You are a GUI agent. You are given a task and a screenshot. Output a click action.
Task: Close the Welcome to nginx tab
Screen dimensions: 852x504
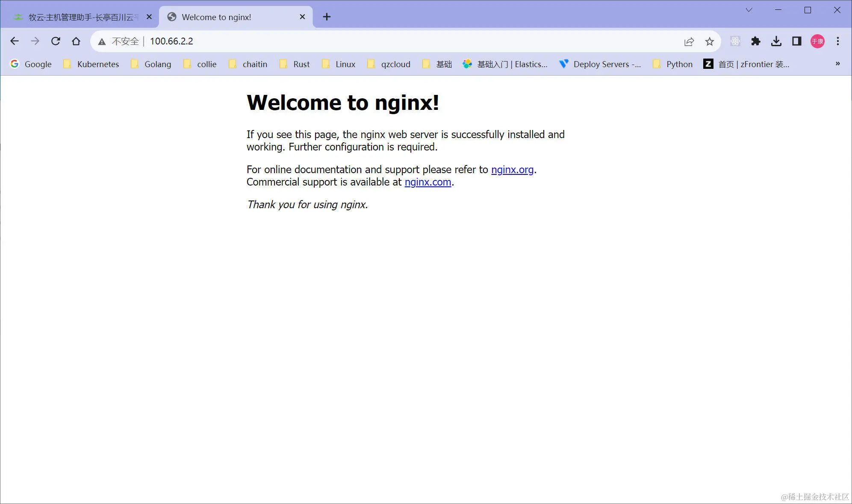click(x=302, y=17)
